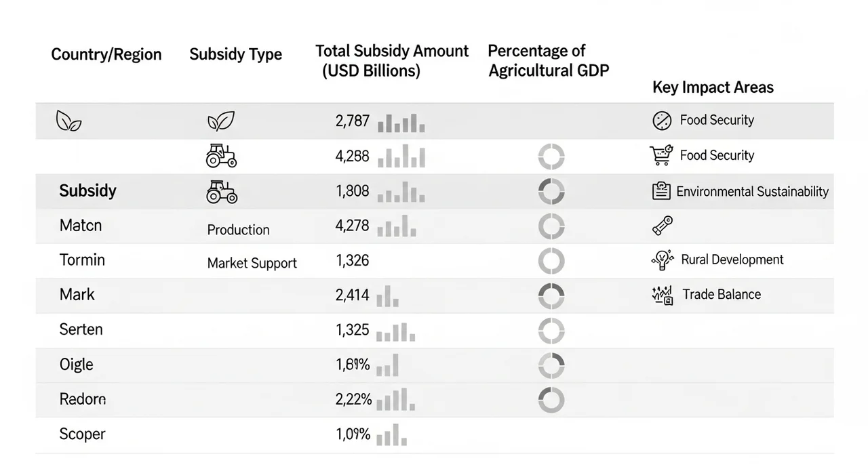Click the donut chart in Redore row
This screenshot has width=868, height=473.
[551, 400]
